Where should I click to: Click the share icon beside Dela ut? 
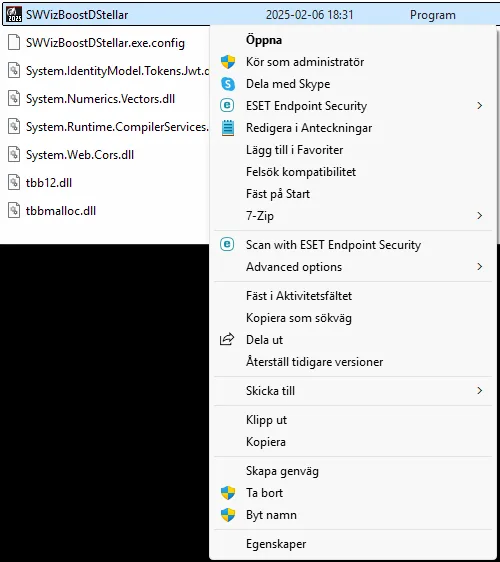tap(227, 339)
